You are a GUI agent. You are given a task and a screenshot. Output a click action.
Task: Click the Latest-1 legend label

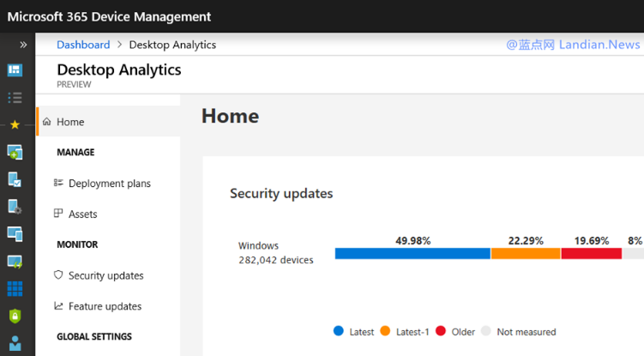(412, 332)
